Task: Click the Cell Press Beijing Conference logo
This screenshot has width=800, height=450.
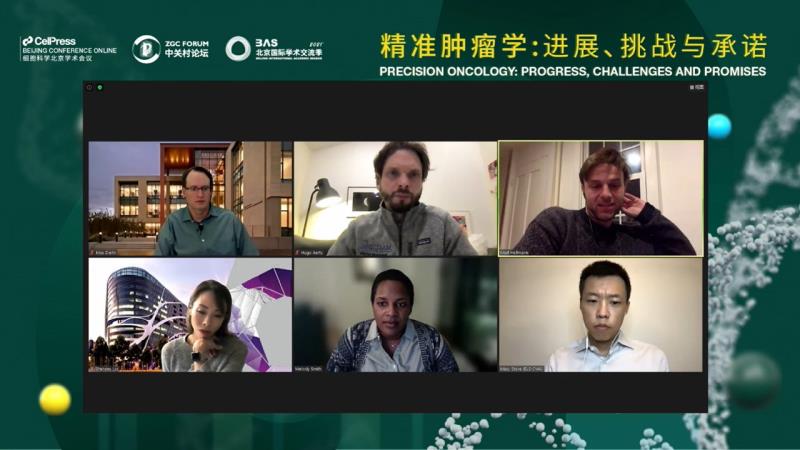Action: (x=68, y=49)
